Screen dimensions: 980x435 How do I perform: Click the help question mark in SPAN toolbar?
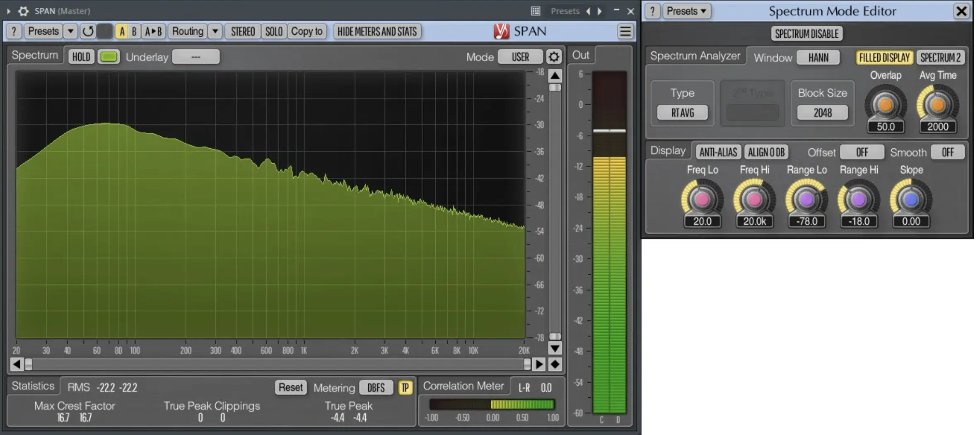pos(14,31)
